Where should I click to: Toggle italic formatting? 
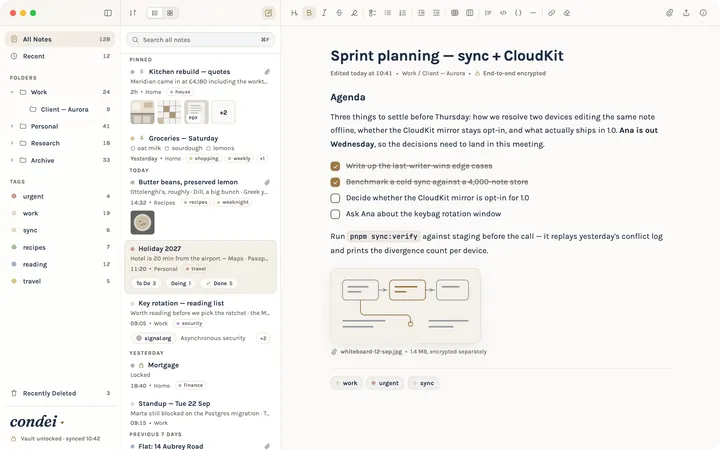point(324,13)
